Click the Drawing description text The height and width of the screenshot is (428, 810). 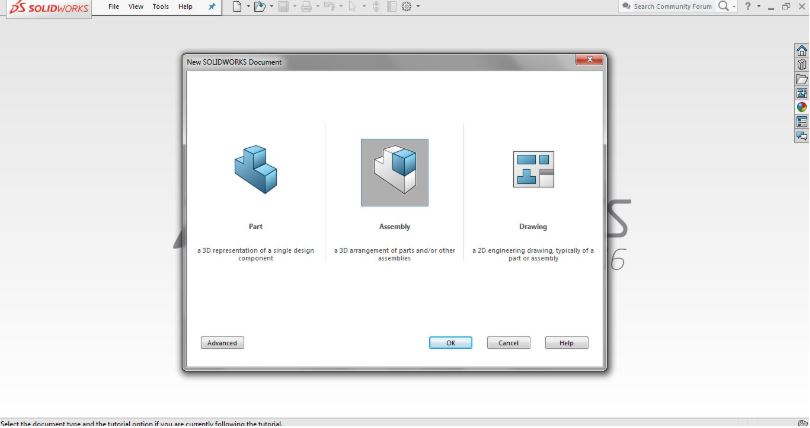click(x=533, y=255)
